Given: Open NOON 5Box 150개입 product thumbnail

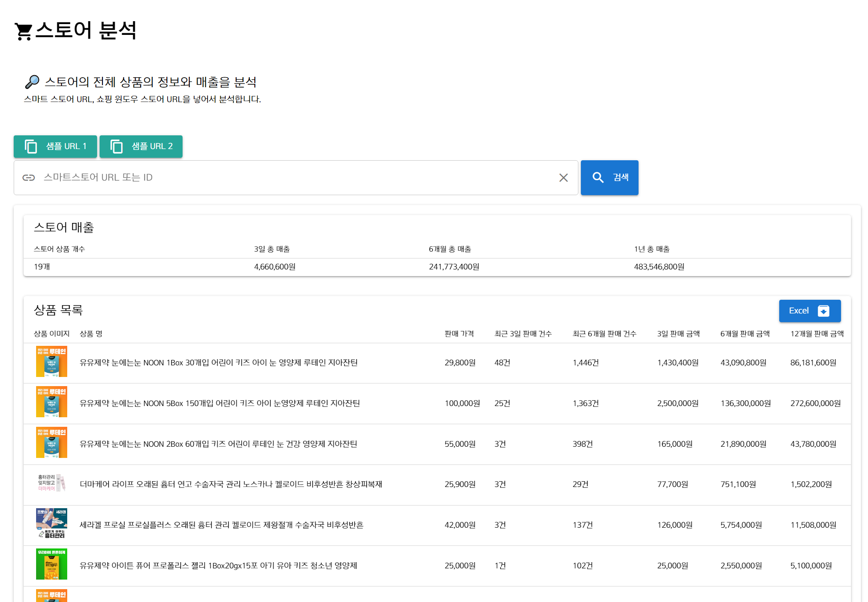Looking at the screenshot, I should 51,402.
